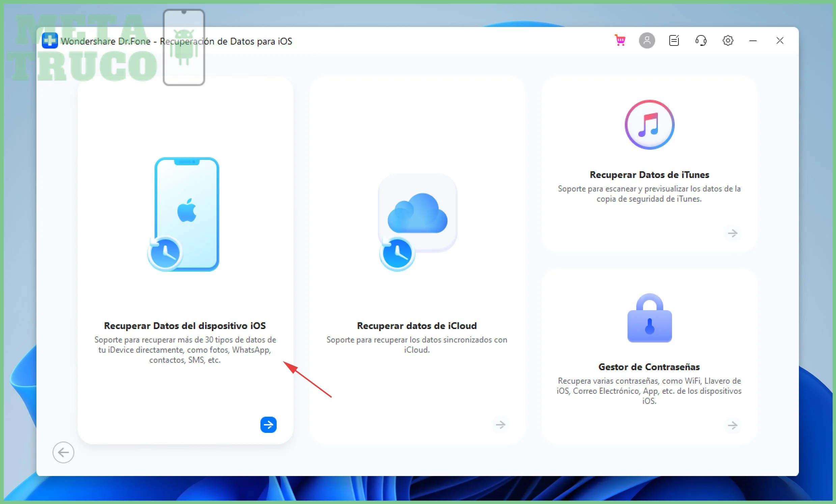
Task: Click arrow on iTunes recovery card
Action: [732, 233]
